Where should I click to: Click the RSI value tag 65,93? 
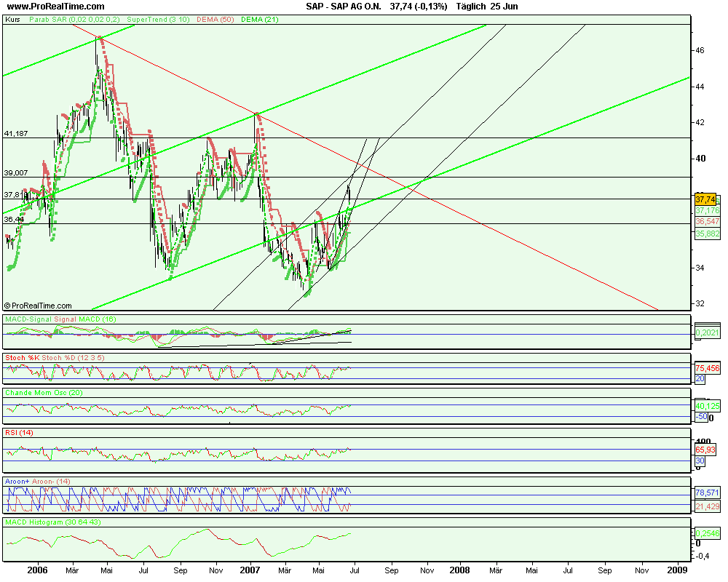pos(705,451)
